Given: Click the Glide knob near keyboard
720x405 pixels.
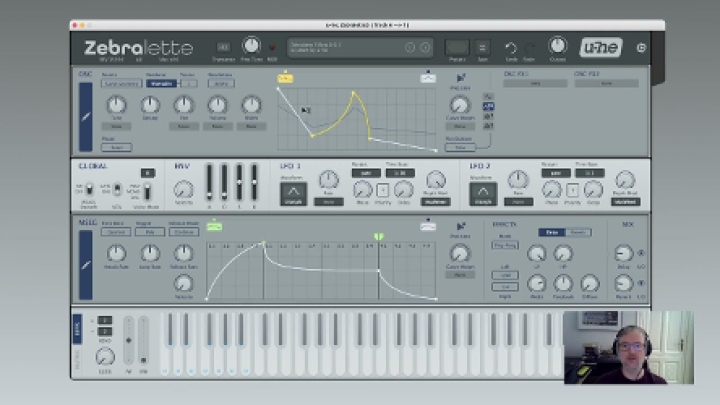Looking at the screenshot, I should pos(105,357).
